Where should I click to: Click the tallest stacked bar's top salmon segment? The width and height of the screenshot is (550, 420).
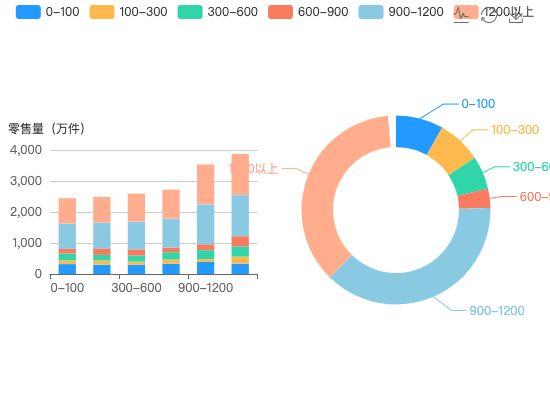tap(240, 175)
